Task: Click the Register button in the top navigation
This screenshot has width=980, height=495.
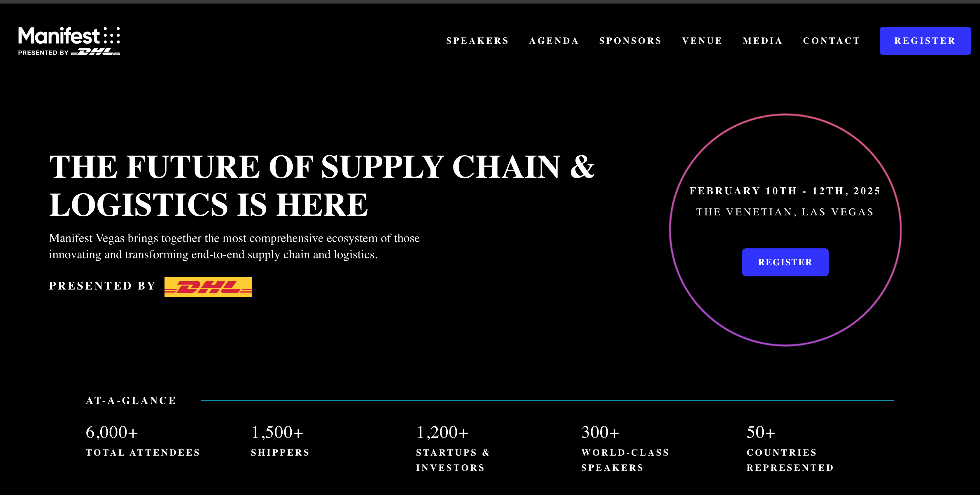Action: coord(925,41)
